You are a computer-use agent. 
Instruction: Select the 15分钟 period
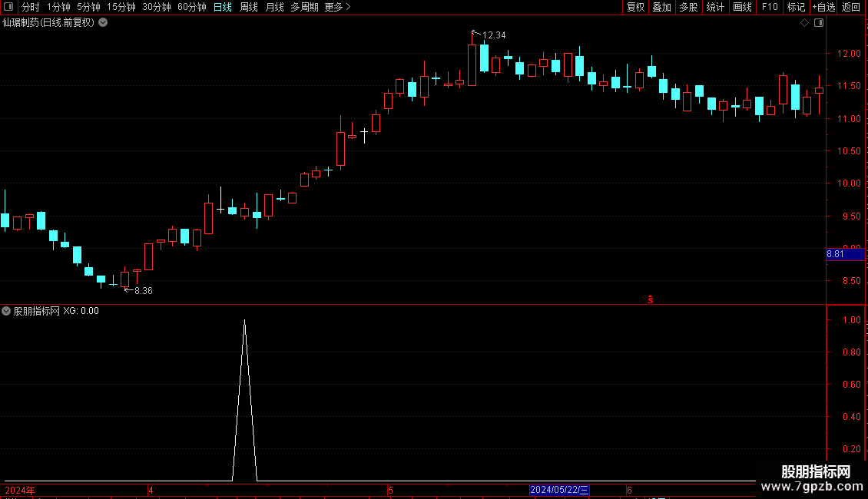coord(121,7)
